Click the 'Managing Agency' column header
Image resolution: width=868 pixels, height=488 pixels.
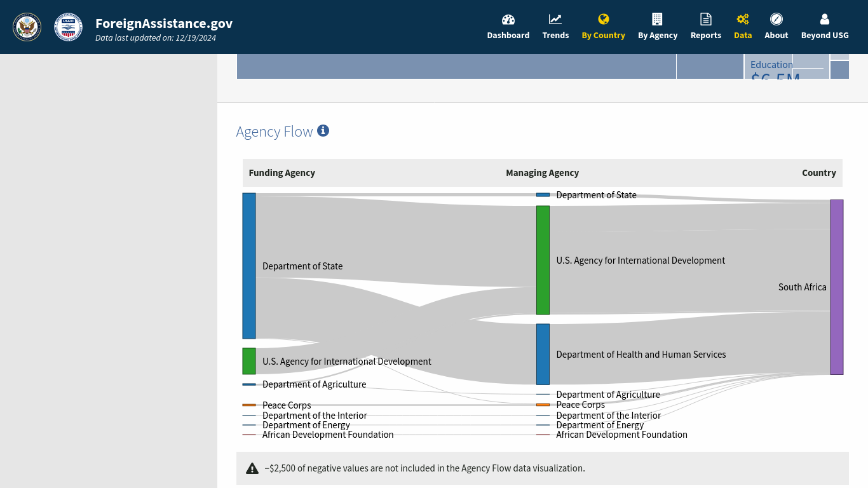(543, 173)
